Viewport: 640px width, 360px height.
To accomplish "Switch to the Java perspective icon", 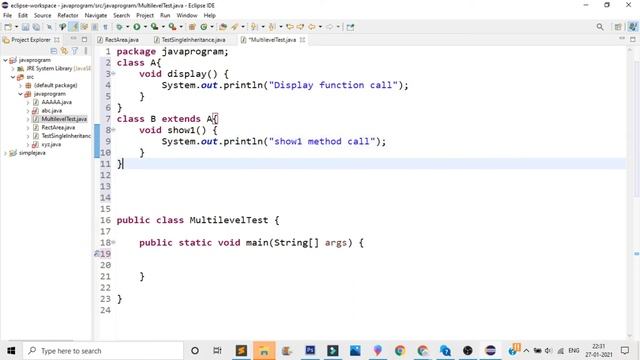I will coord(632,27).
